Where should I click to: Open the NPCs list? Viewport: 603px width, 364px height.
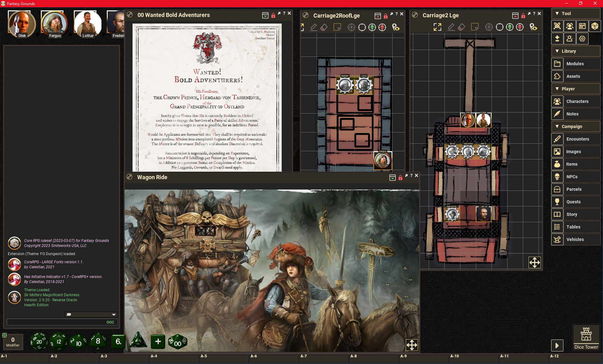(576, 177)
